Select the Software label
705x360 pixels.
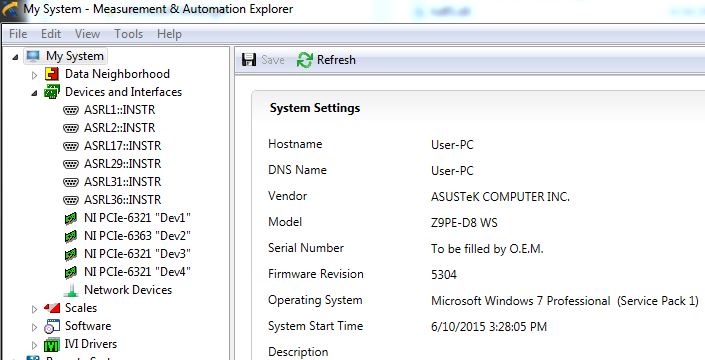coord(88,326)
